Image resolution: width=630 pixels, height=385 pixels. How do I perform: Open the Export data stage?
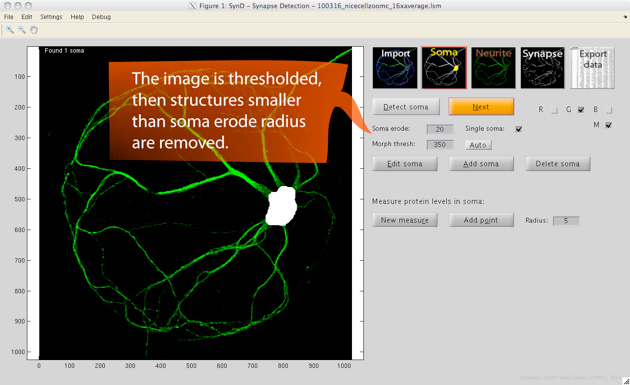(x=592, y=68)
